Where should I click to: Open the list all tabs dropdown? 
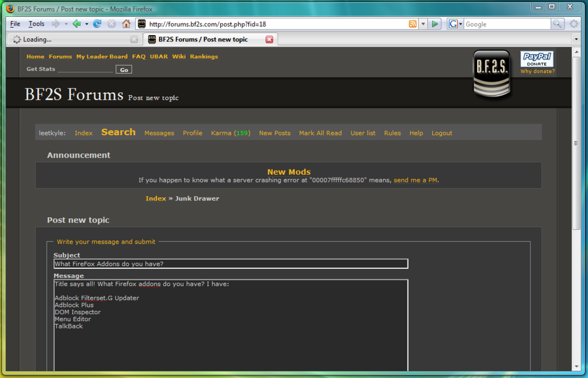(x=576, y=39)
